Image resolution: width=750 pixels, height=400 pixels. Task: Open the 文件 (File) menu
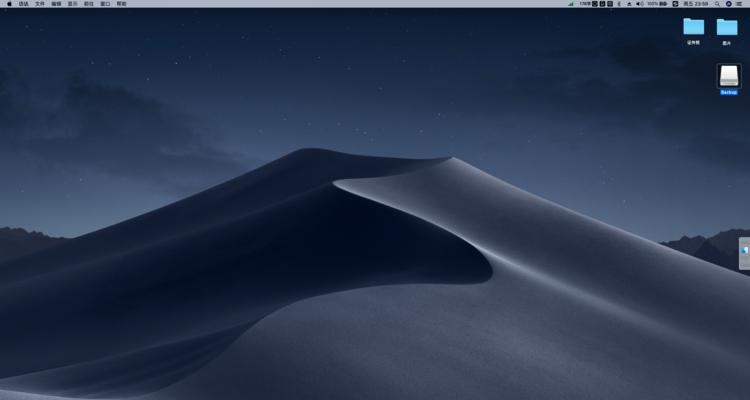pyautogui.click(x=40, y=3)
